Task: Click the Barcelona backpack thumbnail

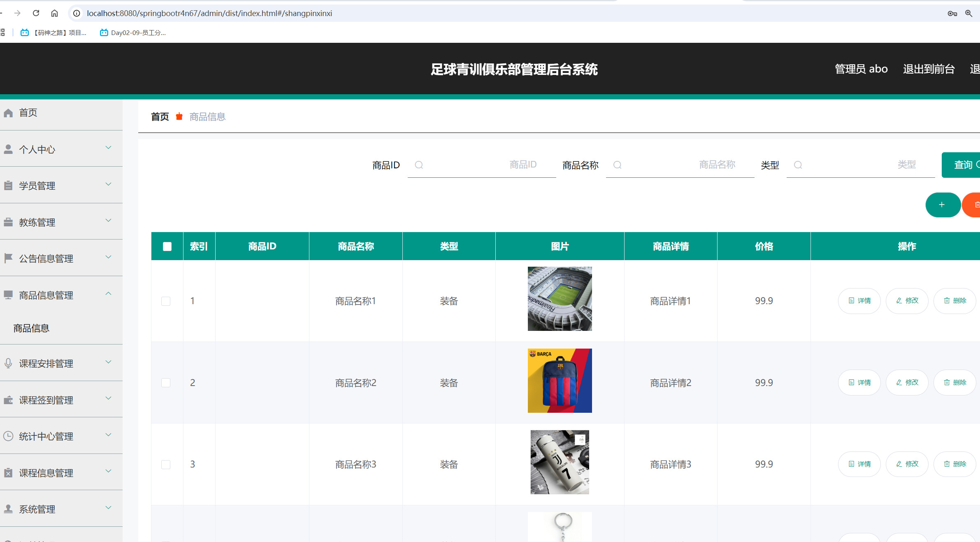Action: coord(560,380)
